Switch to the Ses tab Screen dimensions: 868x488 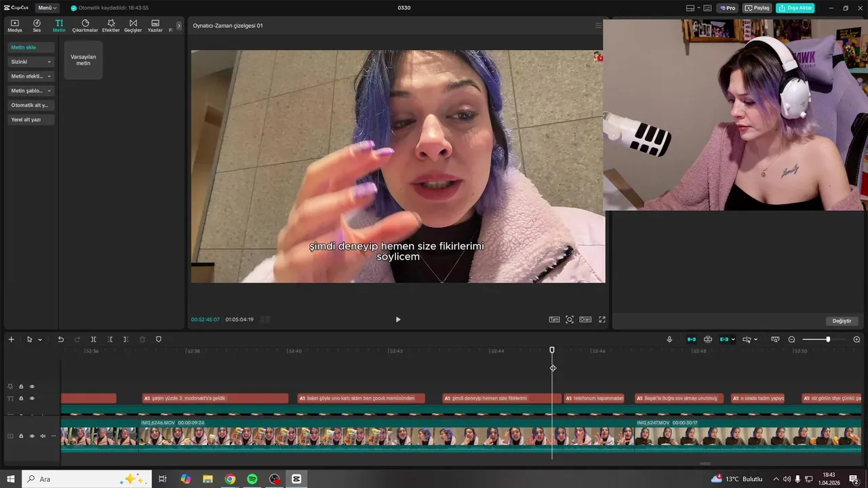click(37, 26)
